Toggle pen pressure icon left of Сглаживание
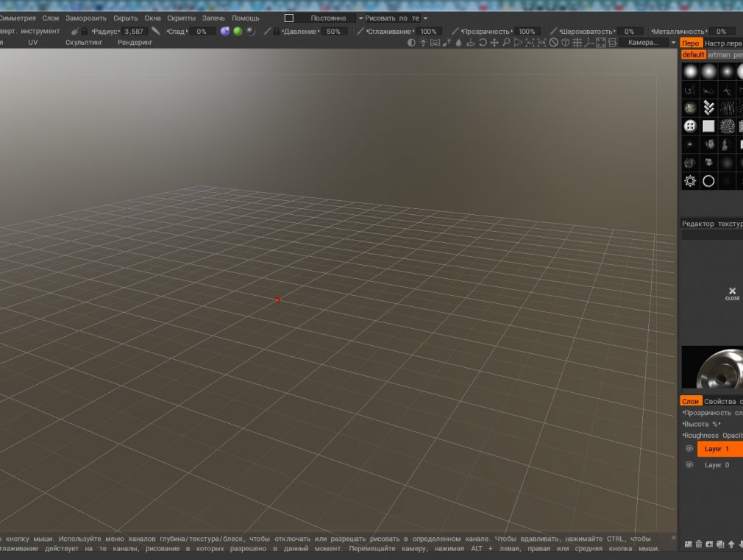743x560 pixels. point(360,32)
